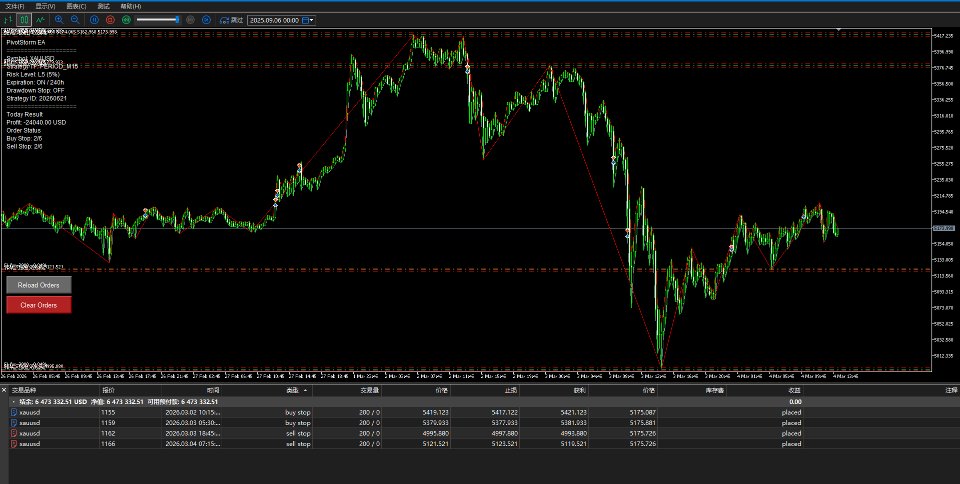Open the File (F) menu
The image size is (960, 484).
point(15,6)
